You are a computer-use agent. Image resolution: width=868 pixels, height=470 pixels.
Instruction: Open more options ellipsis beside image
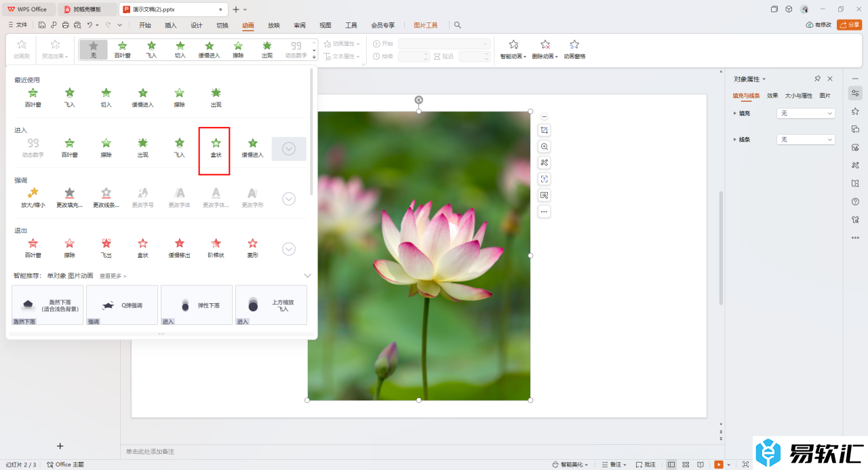(544, 212)
